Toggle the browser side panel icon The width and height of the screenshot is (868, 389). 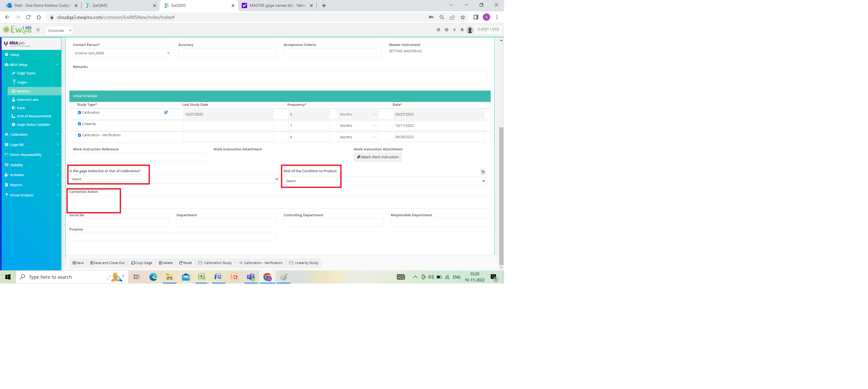tap(476, 17)
